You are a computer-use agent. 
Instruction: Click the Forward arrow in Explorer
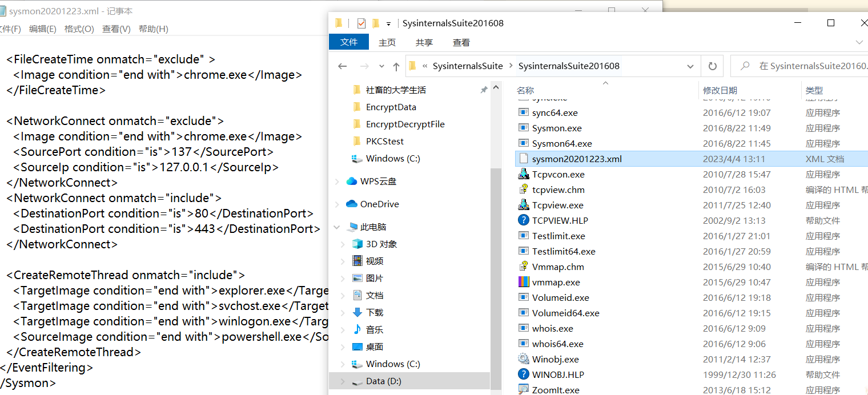pos(364,66)
